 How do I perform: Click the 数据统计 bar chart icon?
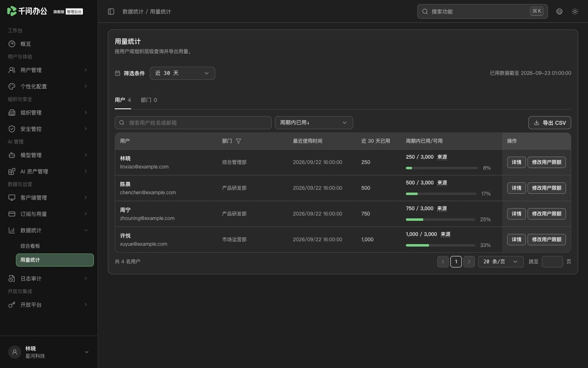[x=12, y=230]
